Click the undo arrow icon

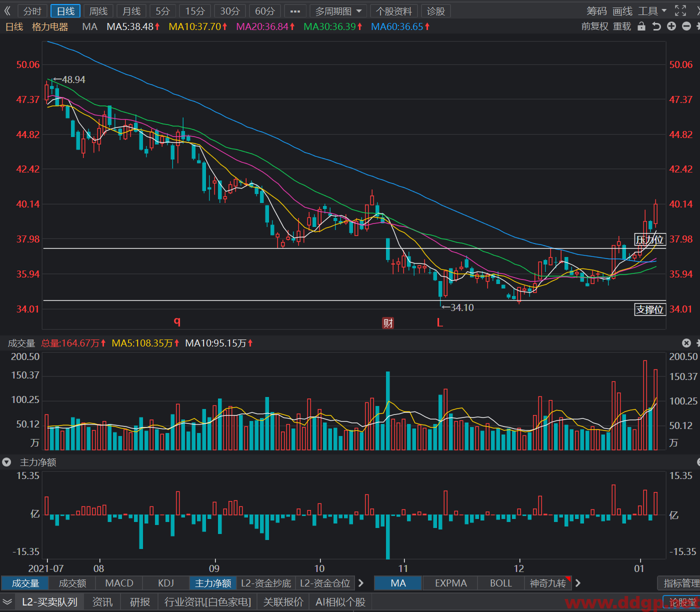pos(656,26)
